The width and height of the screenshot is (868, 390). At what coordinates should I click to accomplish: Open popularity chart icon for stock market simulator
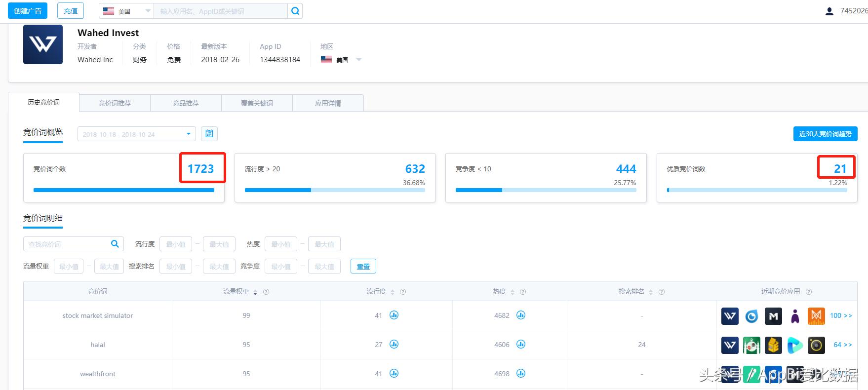394,315
